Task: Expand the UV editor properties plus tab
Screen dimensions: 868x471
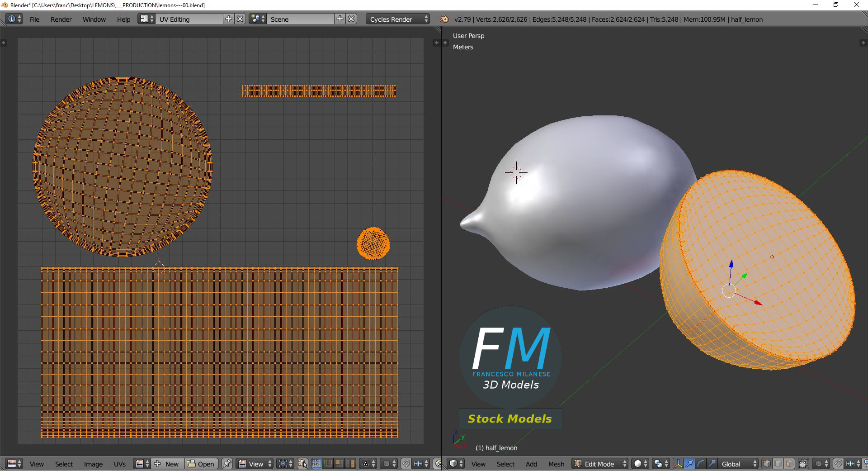Action: pos(436,43)
